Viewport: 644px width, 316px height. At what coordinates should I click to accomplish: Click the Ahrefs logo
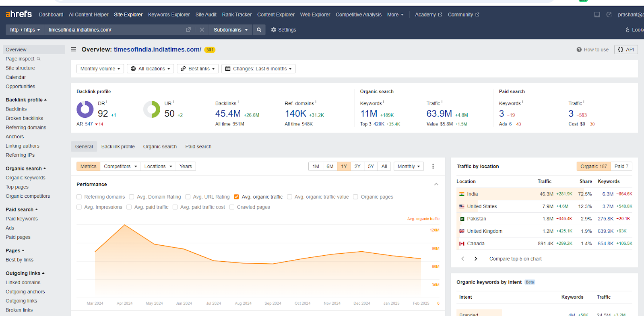click(x=19, y=14)
